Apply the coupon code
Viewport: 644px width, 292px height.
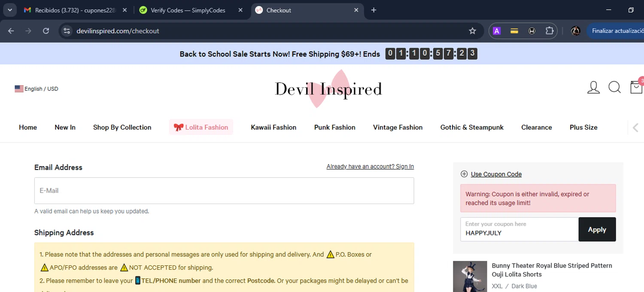point(597,229)
